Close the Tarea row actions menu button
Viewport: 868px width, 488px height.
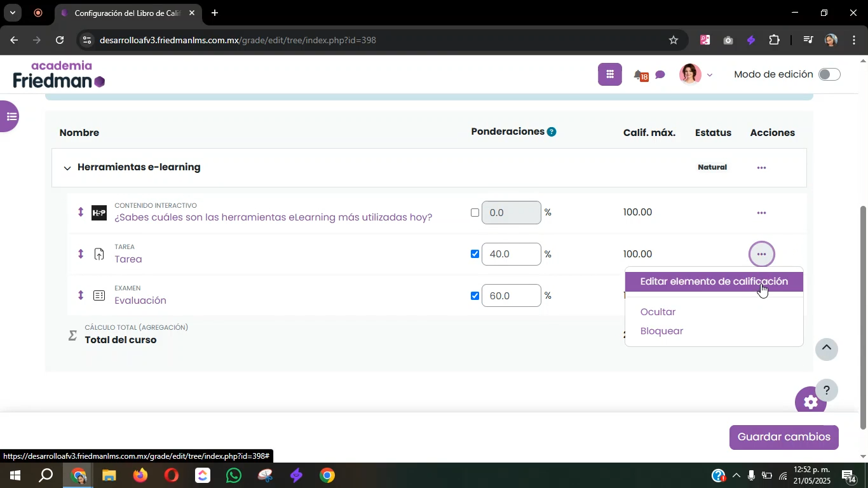(761, 254)
